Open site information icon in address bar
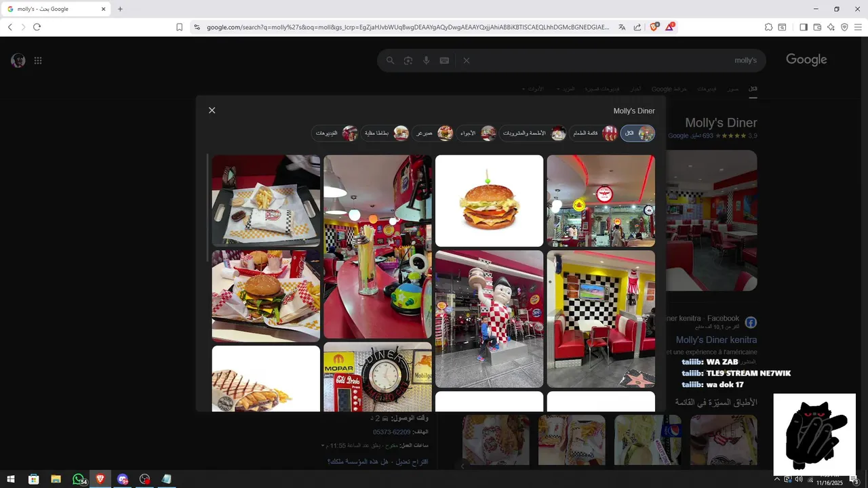The image size is (868, 488). click(x=197, y=27)
